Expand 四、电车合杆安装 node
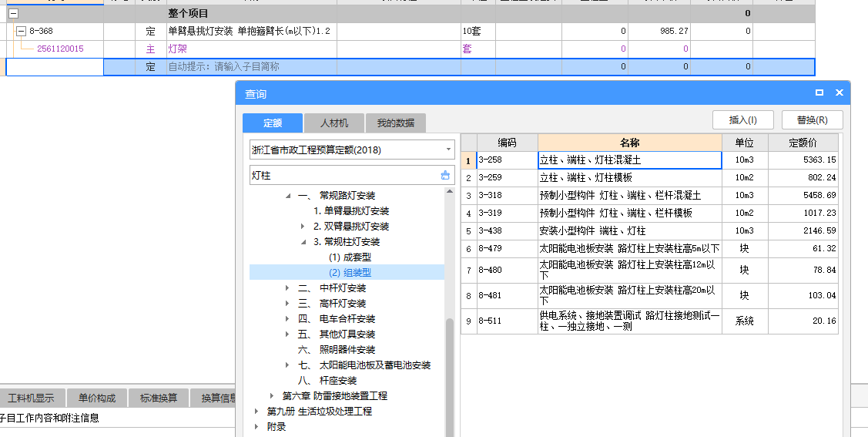This screenshot has height=437, width=868. pyautogui.click(x=287, y=319)
